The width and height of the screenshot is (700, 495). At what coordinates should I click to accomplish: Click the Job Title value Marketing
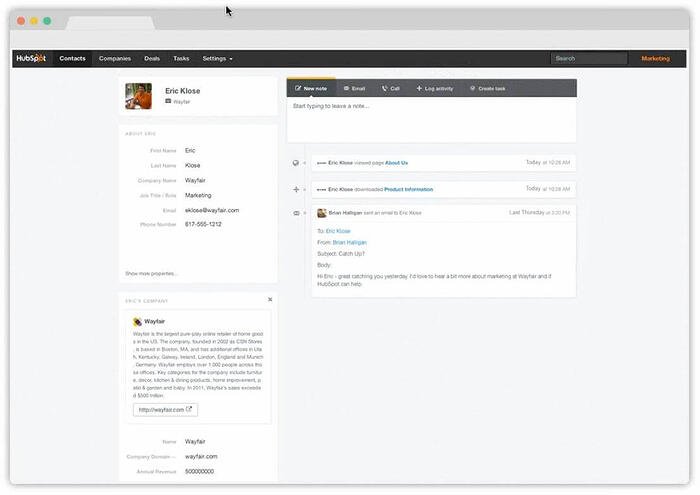coord(198,195)
